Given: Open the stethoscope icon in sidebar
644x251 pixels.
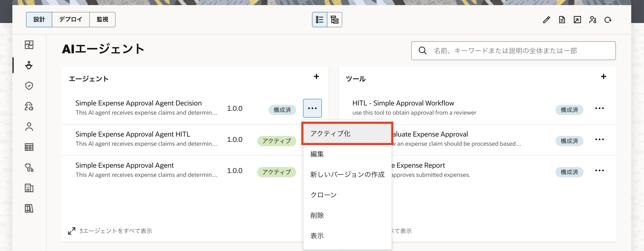Looking at the screenshot, I should (x=29, y=167).
